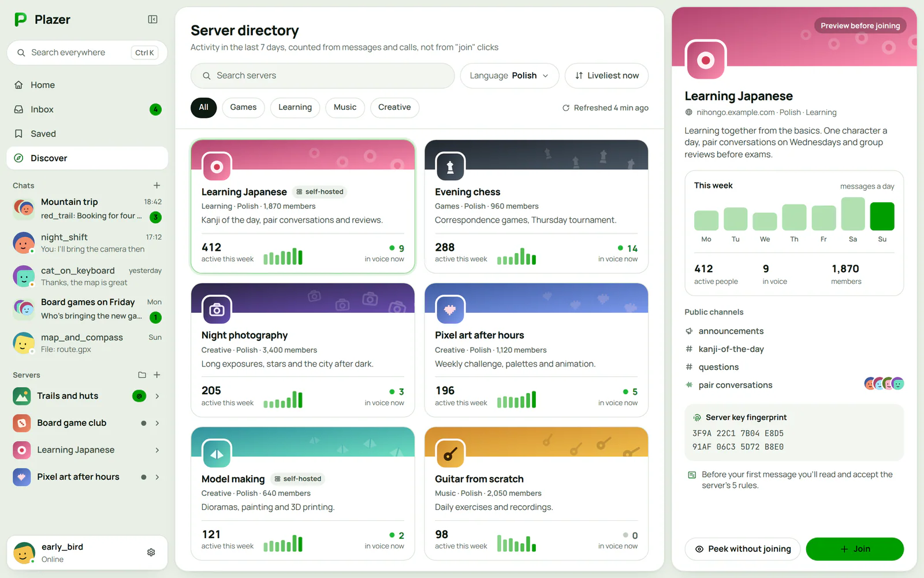Change the Liveliest now sort order

(x=606, y=76)
